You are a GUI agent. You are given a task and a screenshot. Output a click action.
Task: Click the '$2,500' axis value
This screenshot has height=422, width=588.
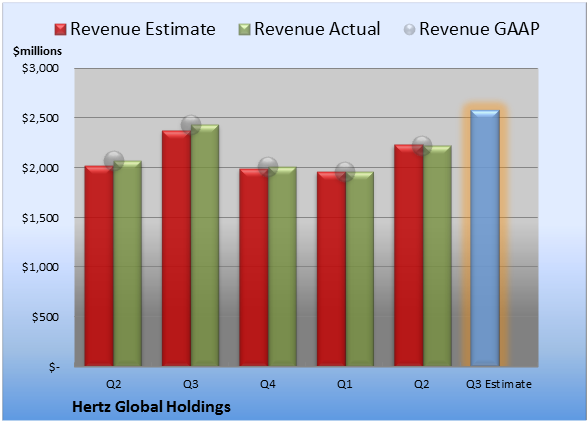[40, 118]
